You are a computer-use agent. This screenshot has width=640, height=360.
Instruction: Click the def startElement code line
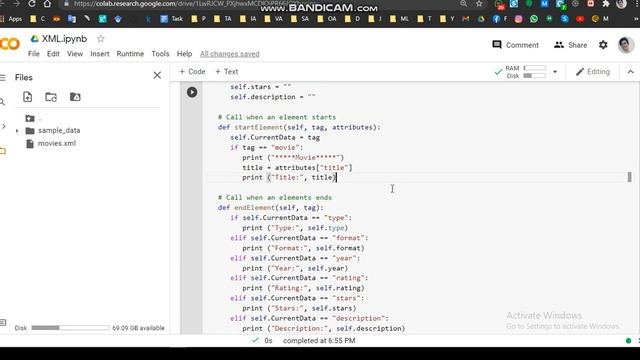click(x=299, y=127)
